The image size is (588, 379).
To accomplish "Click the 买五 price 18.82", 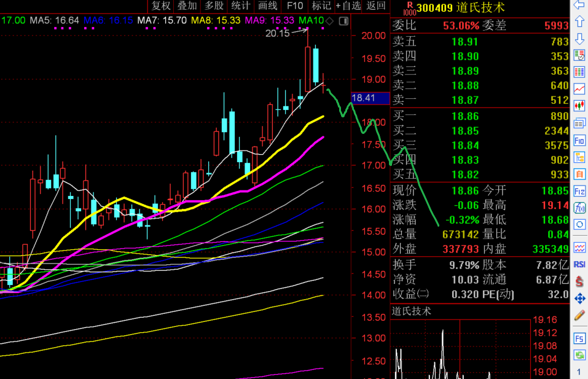I will [x=465, y=174].
